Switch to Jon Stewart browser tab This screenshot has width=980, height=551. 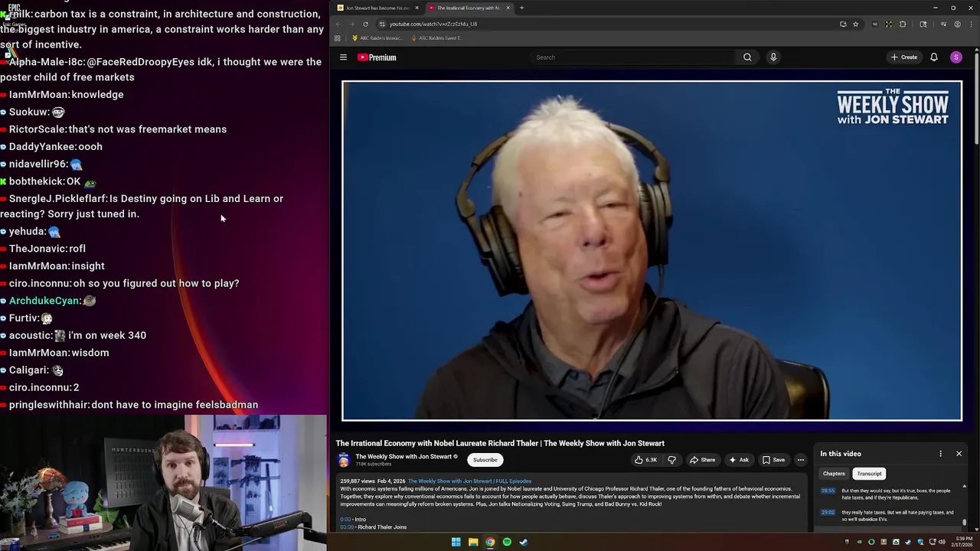[x=377, y=8]
